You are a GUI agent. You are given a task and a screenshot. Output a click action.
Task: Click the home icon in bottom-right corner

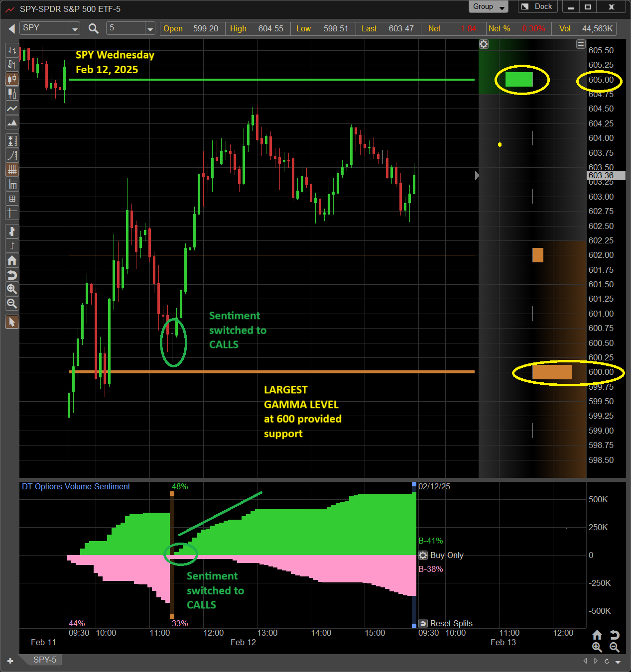coord(597,635)
